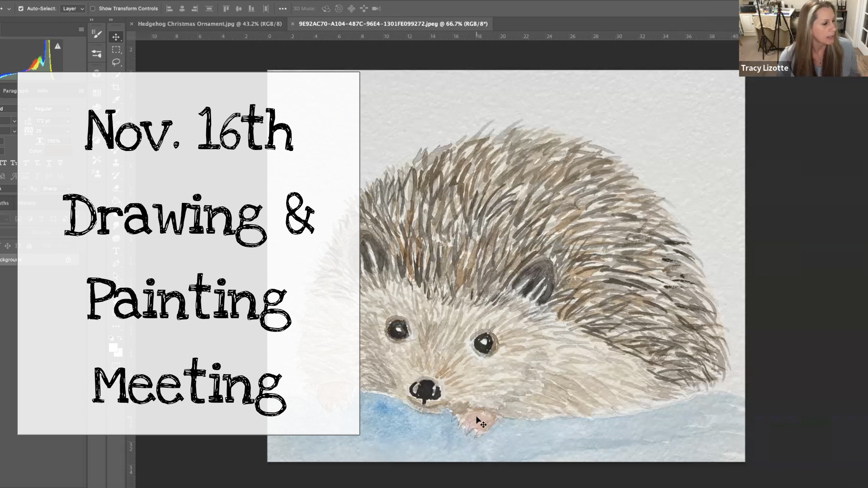The image size is (868, 488).
Task: Collapse the toolbar with double chevrons
Action: 111,20
